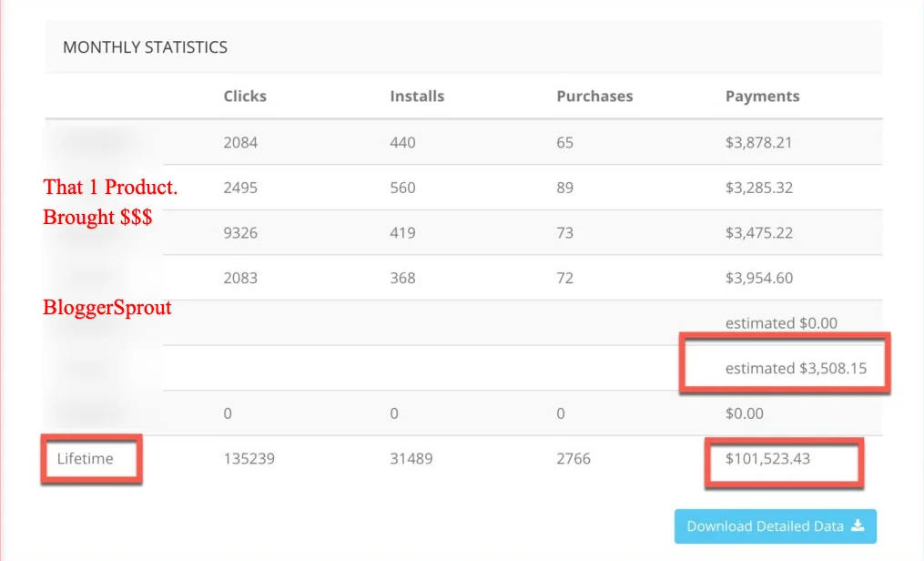Select the $3,954.60 payment value
The height and width of the screenshot is (561, 924).
coord(759,278)
